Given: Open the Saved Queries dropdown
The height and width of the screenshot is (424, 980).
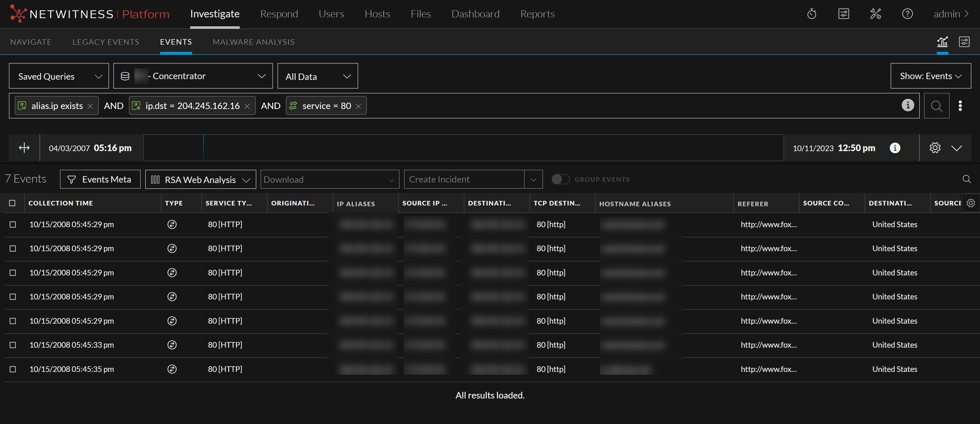Looking at the screenshot, I should [x=59, y=76].
